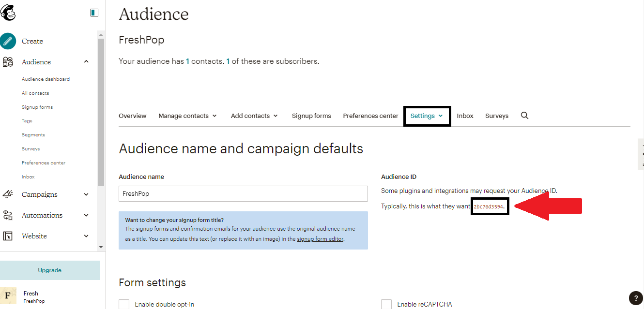Click the Campaigns megaphone icon
This screenshot has height=309, width=644.
pyautogui.click(x=8, y=194)
